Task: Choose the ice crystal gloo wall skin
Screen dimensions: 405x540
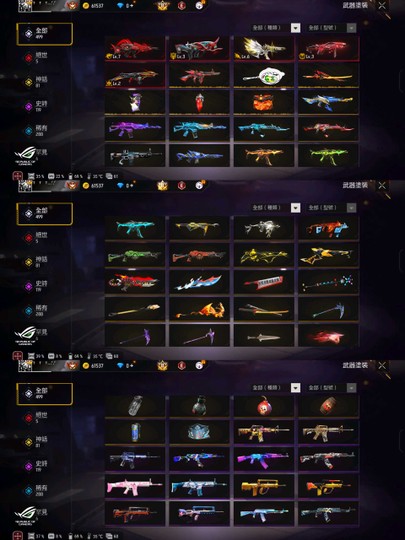Action: (x=199, y=432)
